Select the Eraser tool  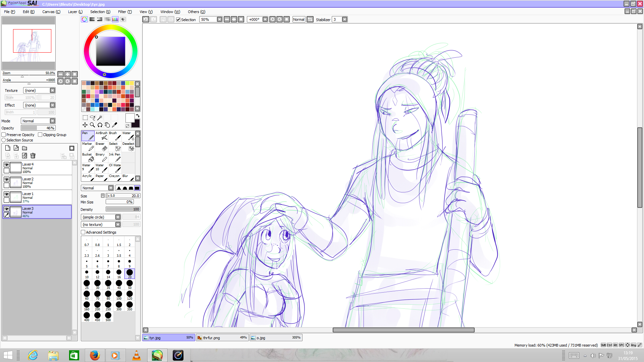pyautogui.click(x=101, y=146)
